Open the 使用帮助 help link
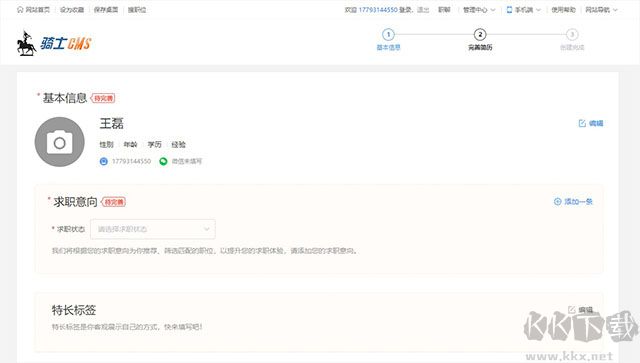The width and height of the screenshot is (640, 363). coord(563,10)
